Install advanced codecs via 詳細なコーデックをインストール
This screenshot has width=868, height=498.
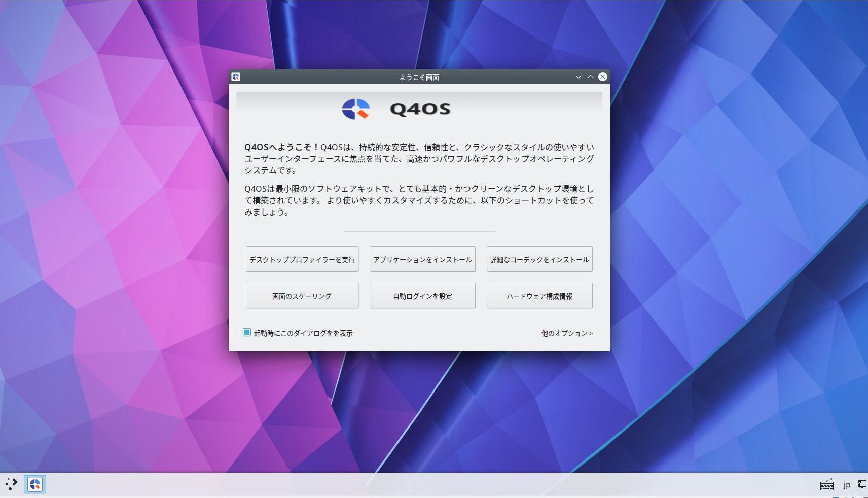tap(539, 259)
